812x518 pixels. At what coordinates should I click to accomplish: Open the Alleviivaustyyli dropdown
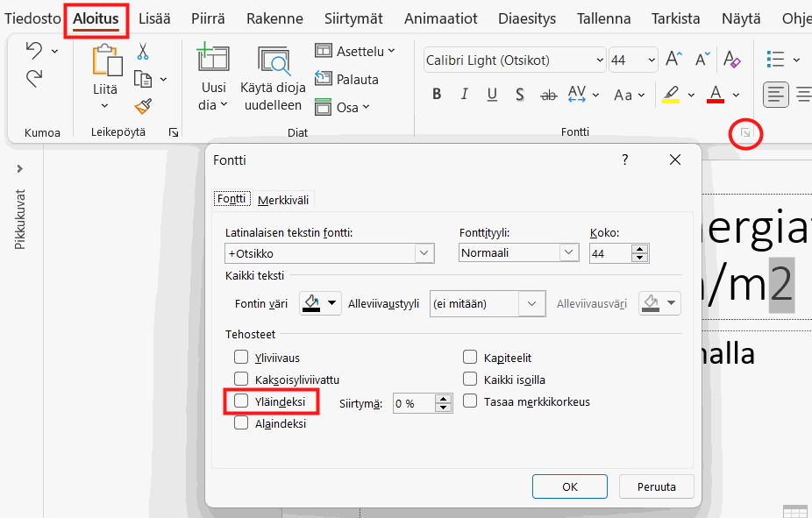532,304
